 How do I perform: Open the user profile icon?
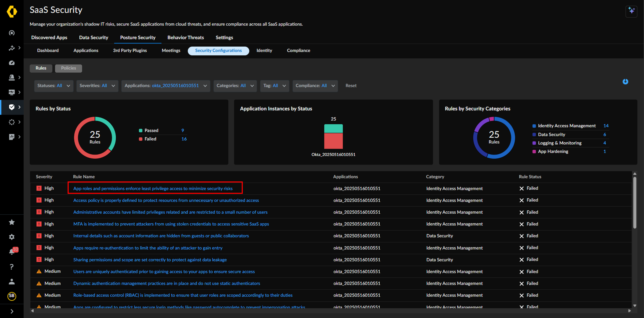(12, 281)
